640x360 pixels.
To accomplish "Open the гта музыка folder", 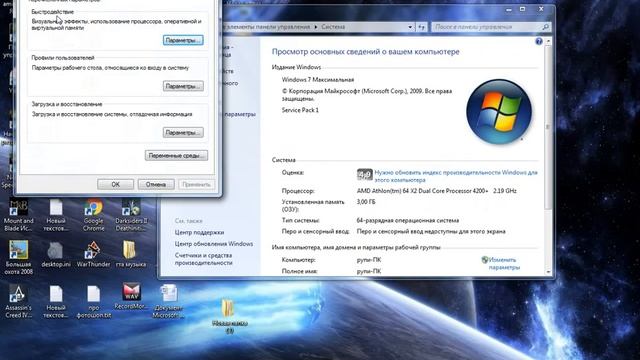I will click(131, 255).
